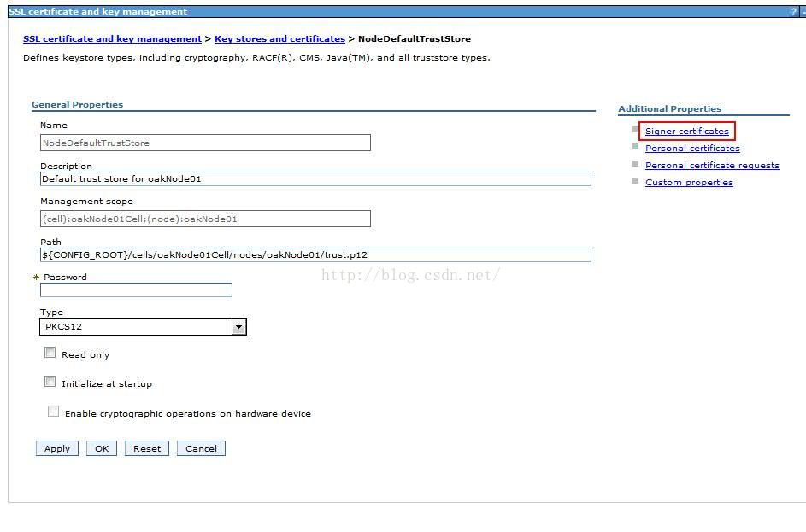The width and height of the screenshot is (806, 532).
Task: Tick the Initialize at startup checkbox
Action: click(50, 382)
